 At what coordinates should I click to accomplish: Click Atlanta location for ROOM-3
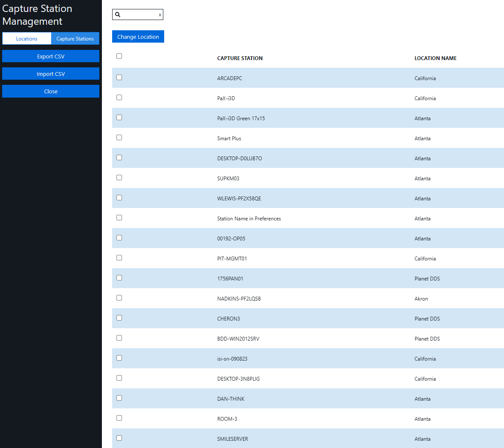[x=423, y=419]
